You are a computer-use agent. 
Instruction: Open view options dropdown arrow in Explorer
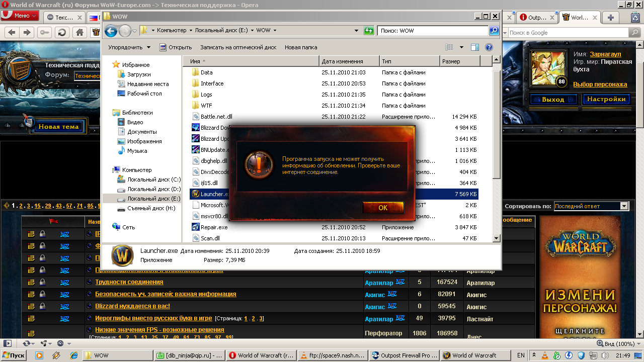click(x=461, y=47)
